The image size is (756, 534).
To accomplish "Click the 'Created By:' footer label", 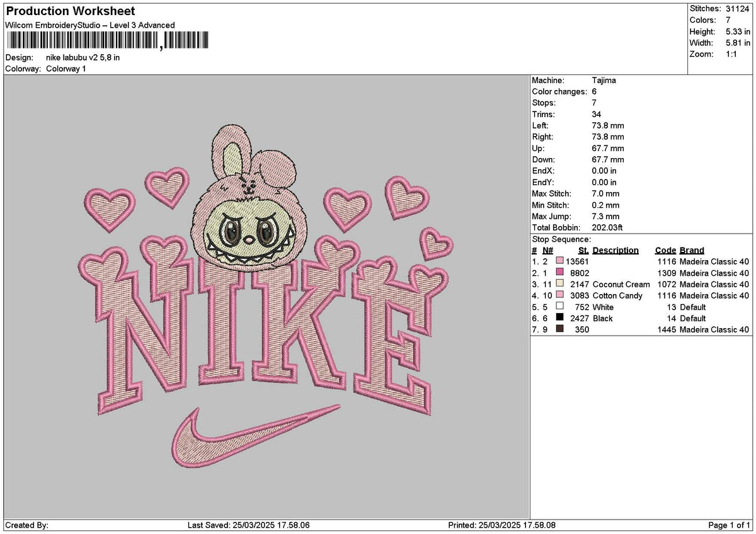I will click(x=26, y=525).
